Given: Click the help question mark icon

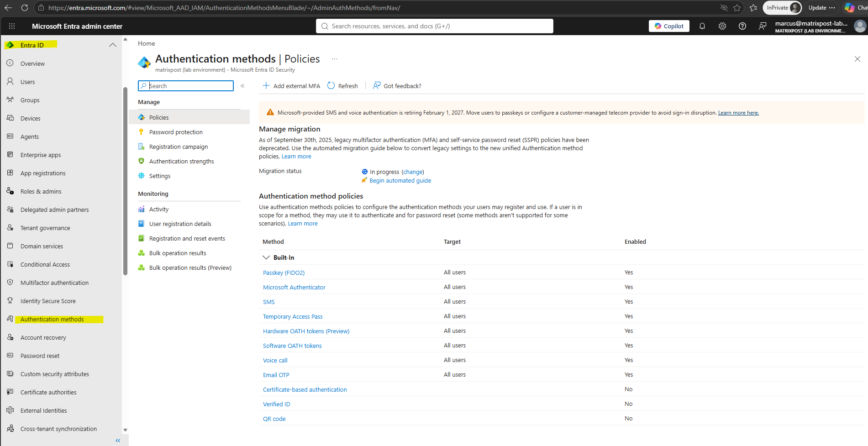Looking at the screenshot, I should click(x=742, y=26).
